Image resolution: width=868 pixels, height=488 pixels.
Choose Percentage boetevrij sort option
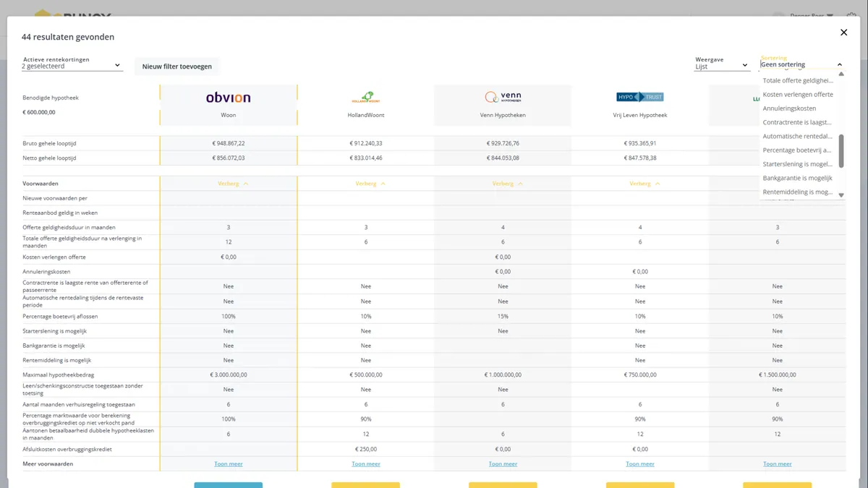tap(798, 150)
